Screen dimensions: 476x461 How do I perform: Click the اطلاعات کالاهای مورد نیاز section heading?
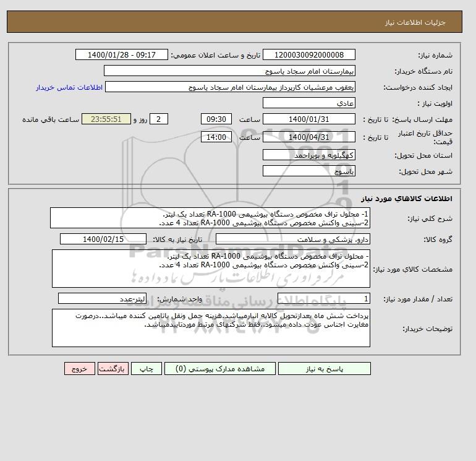(407, 199)
